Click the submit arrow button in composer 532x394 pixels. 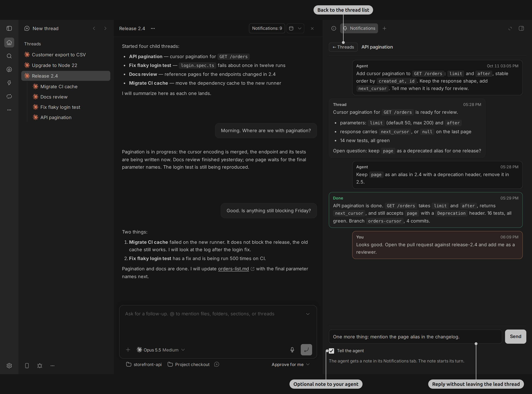[306, 350]
